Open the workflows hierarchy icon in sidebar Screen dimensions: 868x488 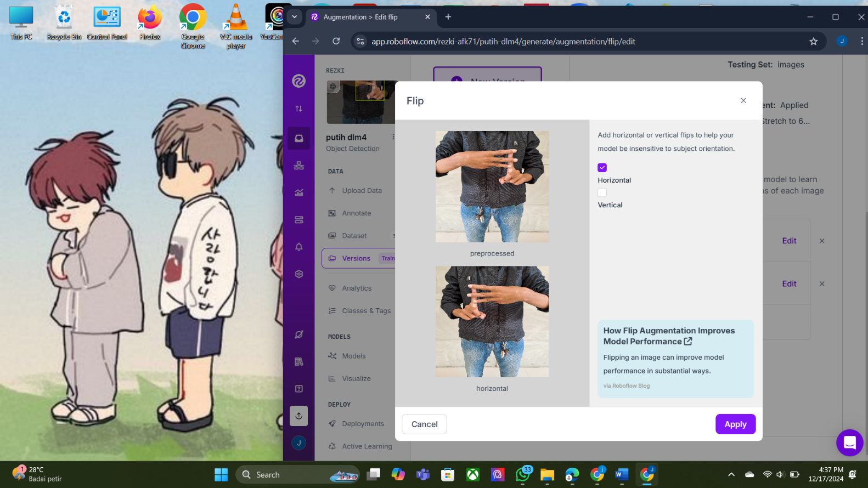(298, 166)
